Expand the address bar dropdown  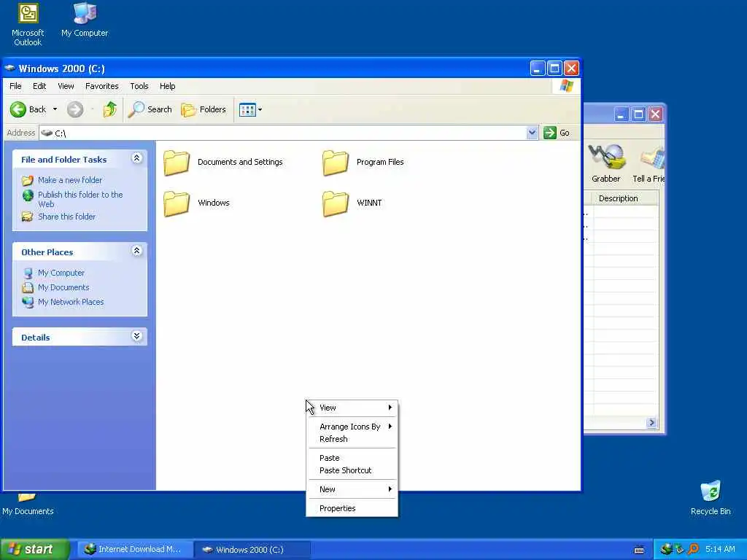click(x=532, y=133)
